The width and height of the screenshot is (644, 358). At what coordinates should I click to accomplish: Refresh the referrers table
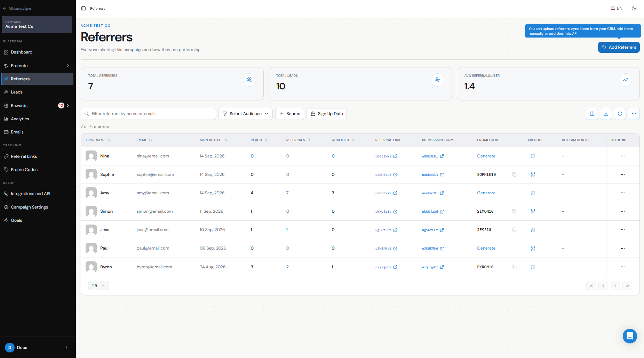point(620,114)
